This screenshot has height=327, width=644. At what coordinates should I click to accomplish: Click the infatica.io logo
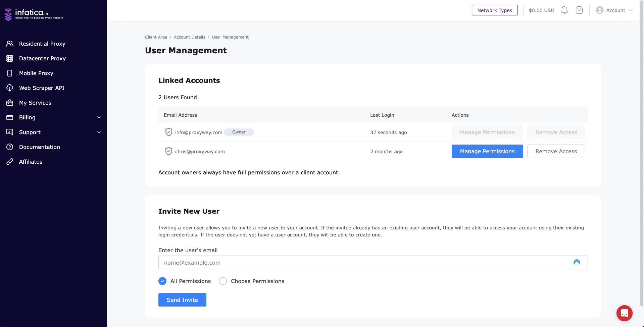pyautogui.click(x=34, y=14)
